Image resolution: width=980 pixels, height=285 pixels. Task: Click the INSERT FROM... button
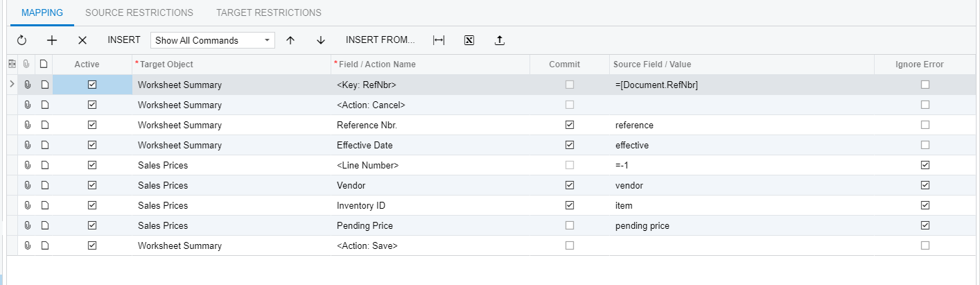click(x=380, y=40)
